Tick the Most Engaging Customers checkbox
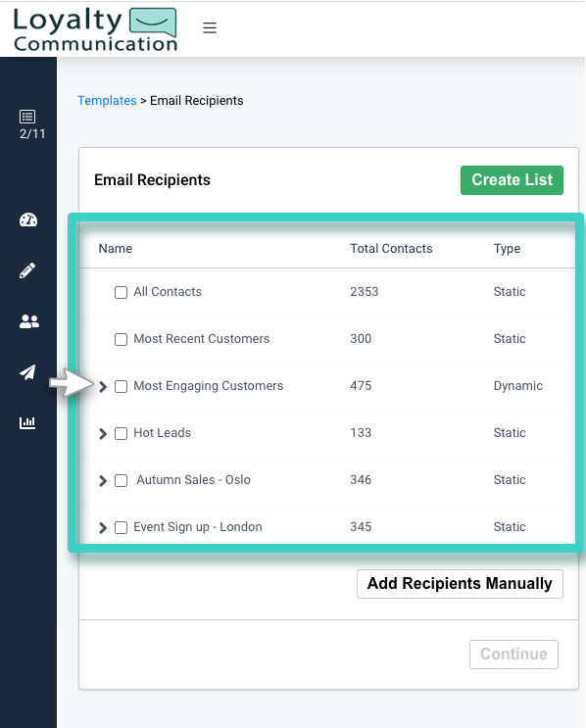Image resolution: width=586 pixels, height=728 pixels. (x=121, y=386)
